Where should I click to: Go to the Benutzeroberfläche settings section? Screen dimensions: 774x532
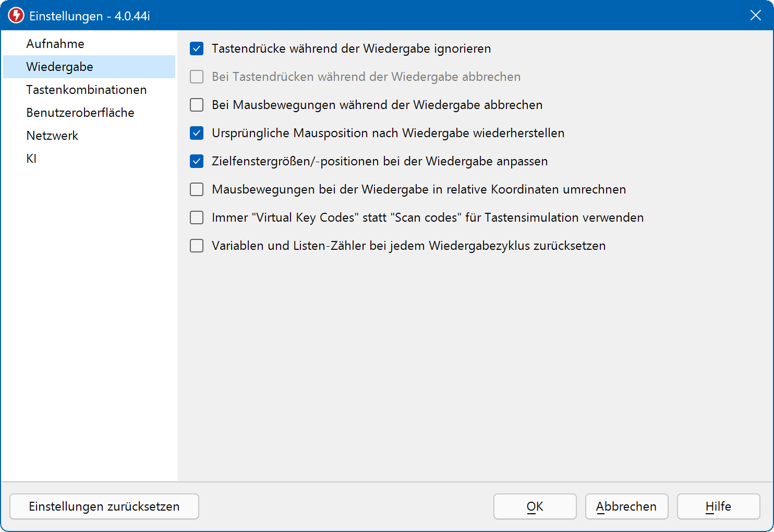pos(80,113)
